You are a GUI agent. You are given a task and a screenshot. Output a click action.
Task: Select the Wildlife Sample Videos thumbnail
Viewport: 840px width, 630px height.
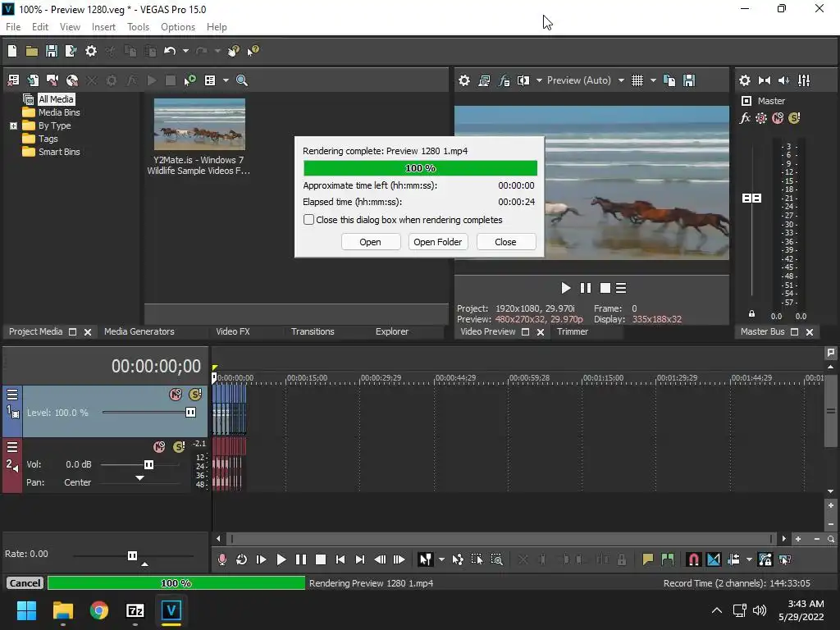(199, 125)
